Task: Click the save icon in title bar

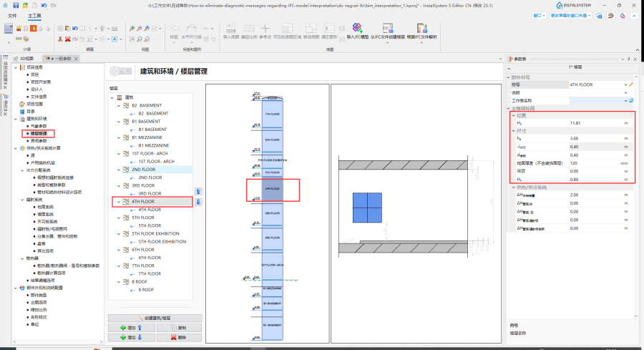Action: [15, 4]
